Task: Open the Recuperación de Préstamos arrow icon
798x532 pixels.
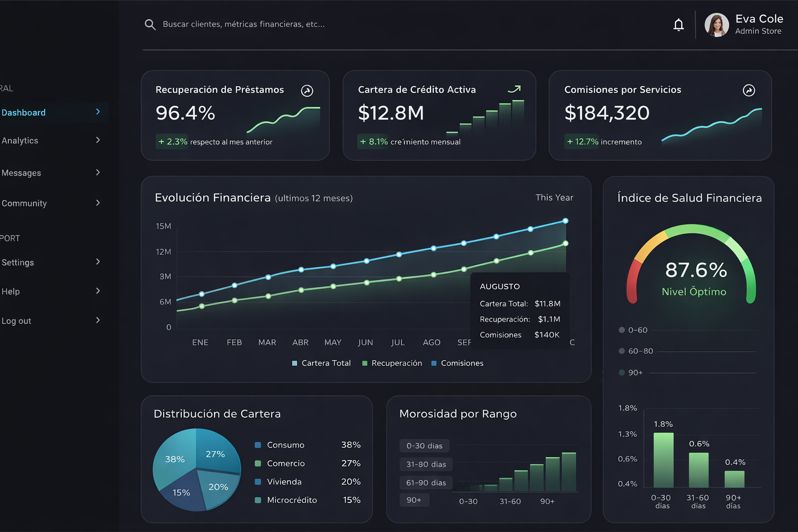Action: 307,91
